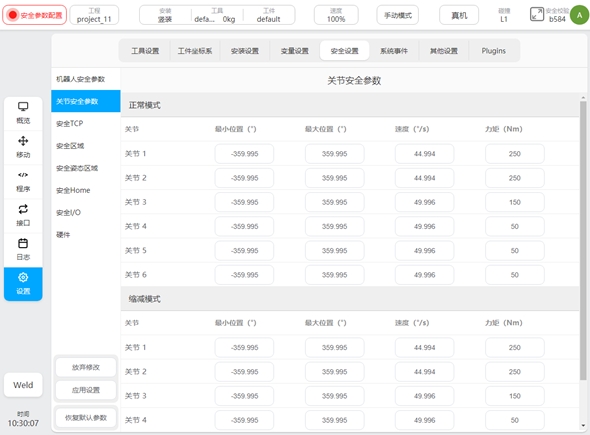The image size is (590, 435).
Task: Click the vertical scrollbar of joint parameters
Action: coord(583,241)
